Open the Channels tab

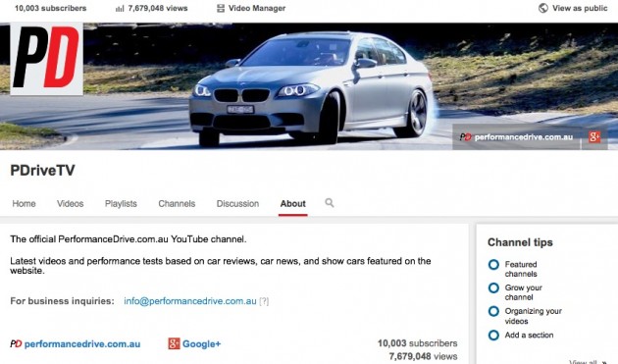[177, 203]
